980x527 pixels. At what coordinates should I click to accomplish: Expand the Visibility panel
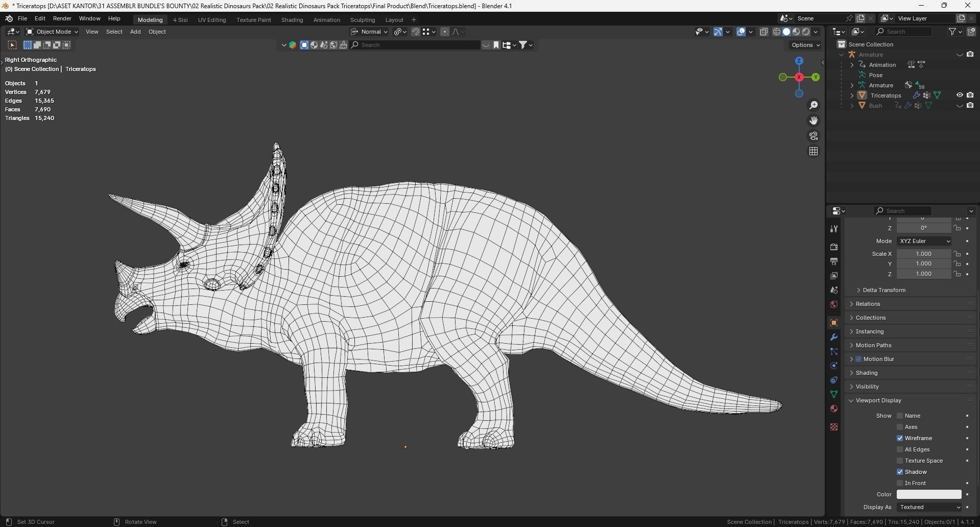(867, 387)
